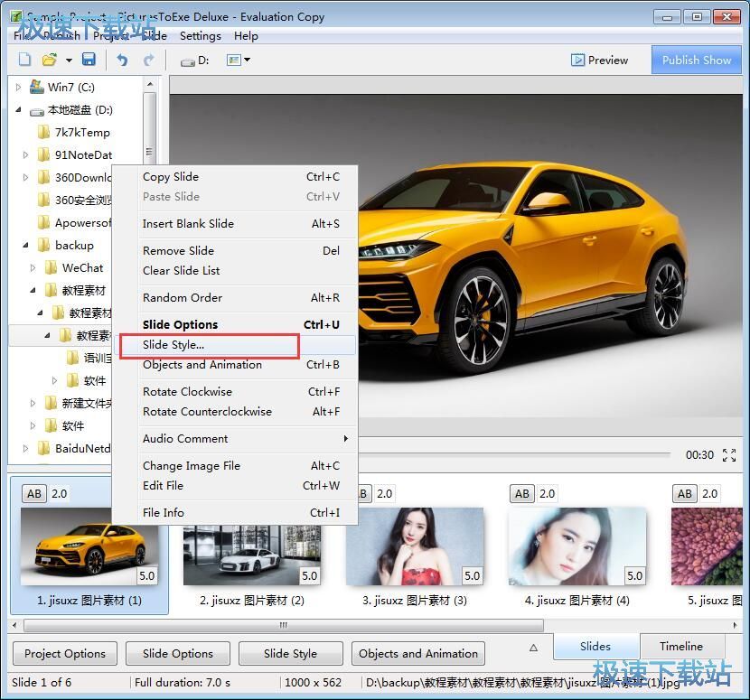Select Rotate Clockwise in the context menu
The width and height of the screenshot is (750, 700).
[187, 392]
